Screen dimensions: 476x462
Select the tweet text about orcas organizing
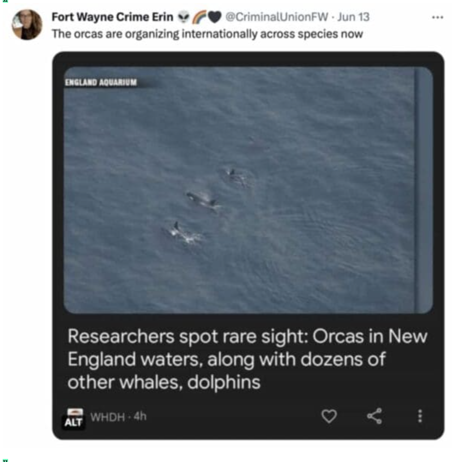coord(207,34)
